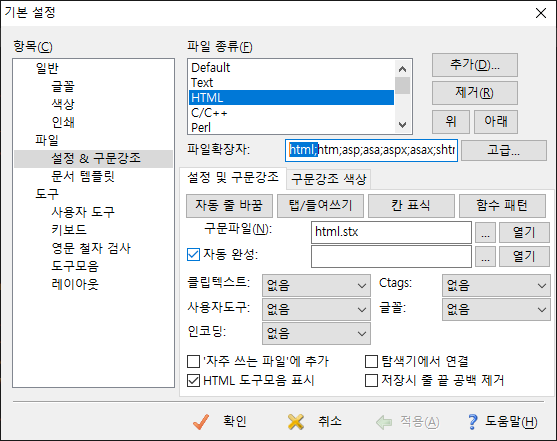Toggle the 자동 완성 checkbox
Image resolution: width=557 pixels, height=441 pixels.
(x=193, y=254)
